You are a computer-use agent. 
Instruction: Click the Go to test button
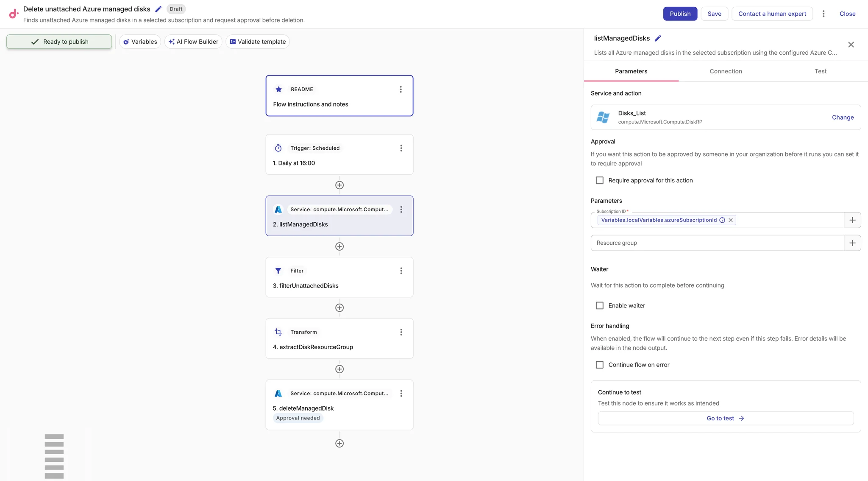(x=726, y=418)
